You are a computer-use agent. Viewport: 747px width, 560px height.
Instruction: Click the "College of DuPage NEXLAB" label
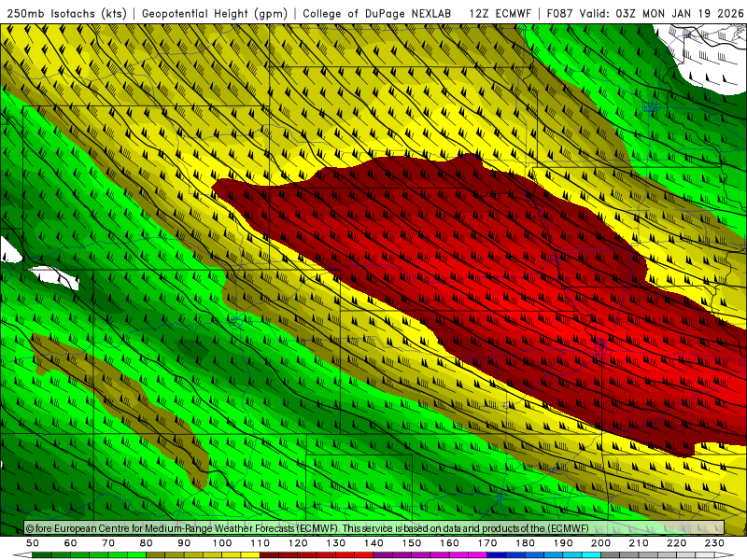pos(377,13)
